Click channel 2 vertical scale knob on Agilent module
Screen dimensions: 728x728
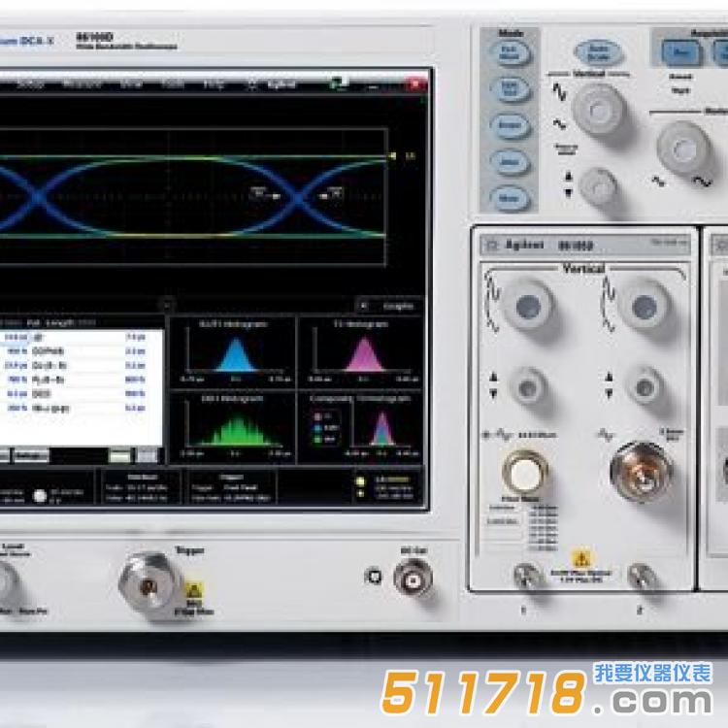(x=645, y=307)
